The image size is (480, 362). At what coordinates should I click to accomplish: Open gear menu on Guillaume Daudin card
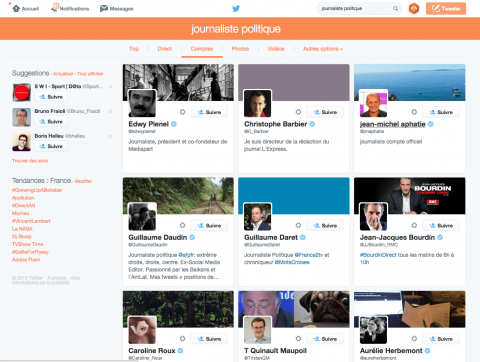(182, 225)
